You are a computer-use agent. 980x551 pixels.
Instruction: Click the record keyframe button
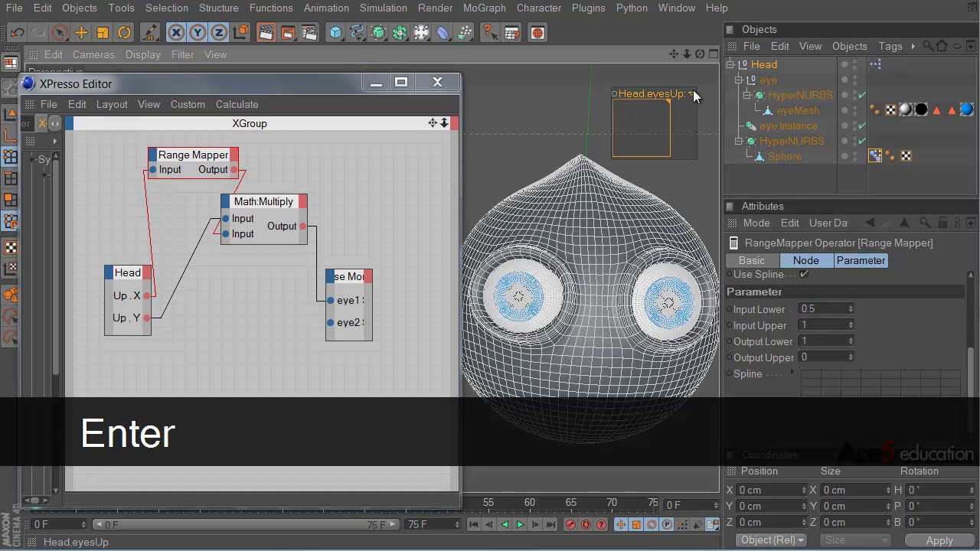570,524
